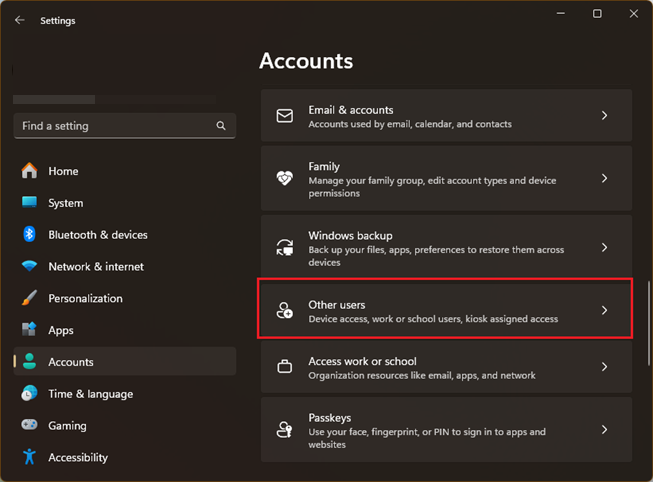Viewport: 653px width, 482px height.
Task: Click the System monitor icon
Action: click(x=29, y=202)
